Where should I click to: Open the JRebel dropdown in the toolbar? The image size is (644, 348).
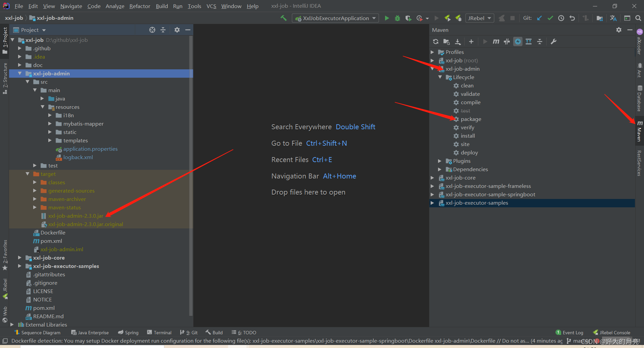pyautogui.click(x=480, y=18)
